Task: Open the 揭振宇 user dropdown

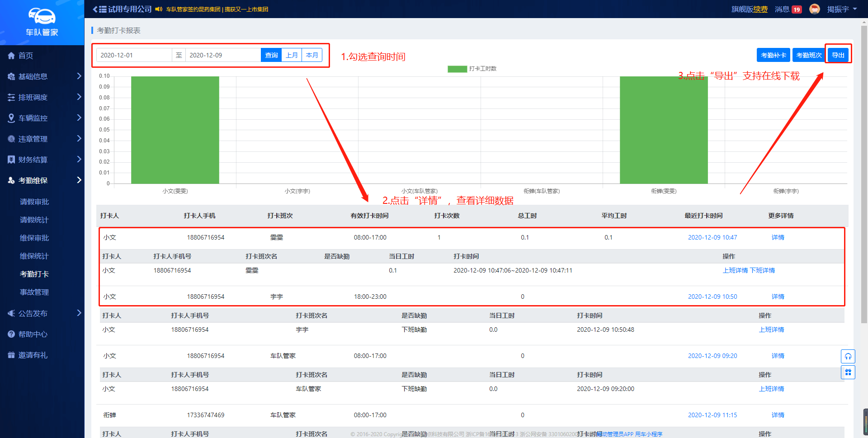Action: tap(842, 9)
